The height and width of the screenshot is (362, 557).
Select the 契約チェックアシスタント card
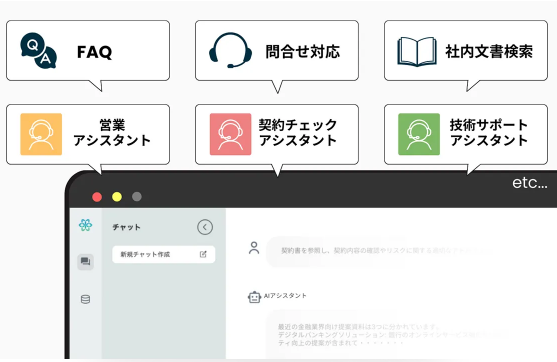coord(277,134)
